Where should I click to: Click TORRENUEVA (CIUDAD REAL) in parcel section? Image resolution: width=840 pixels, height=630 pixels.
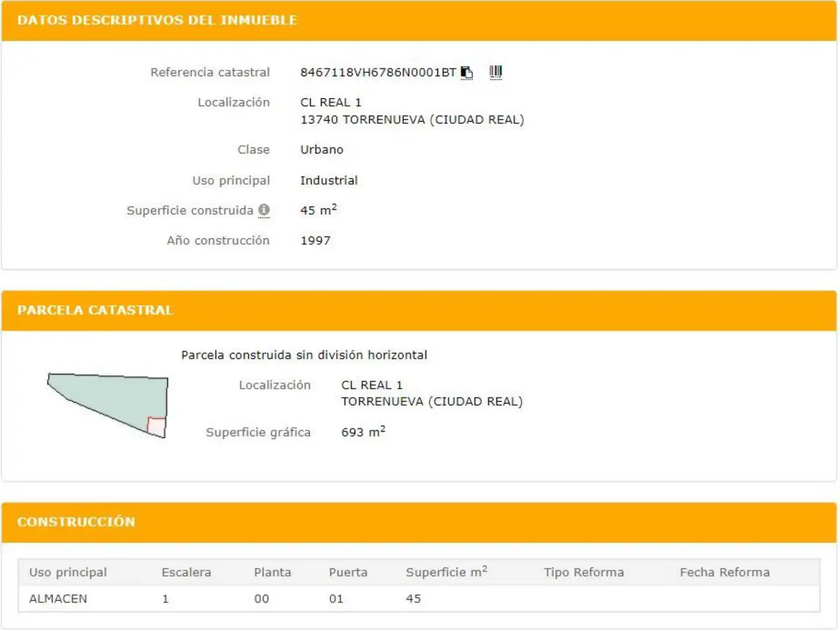click(x=432, y=401)
